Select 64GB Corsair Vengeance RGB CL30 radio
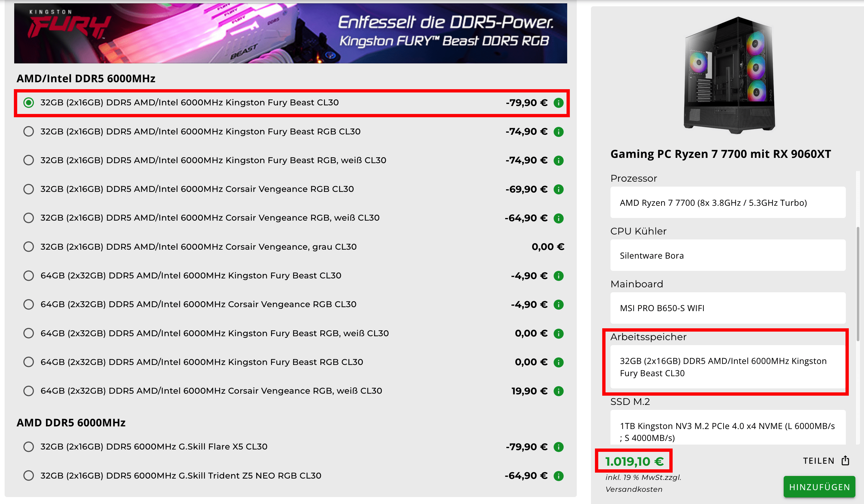The image size is (864, 504). coord(28,305)
